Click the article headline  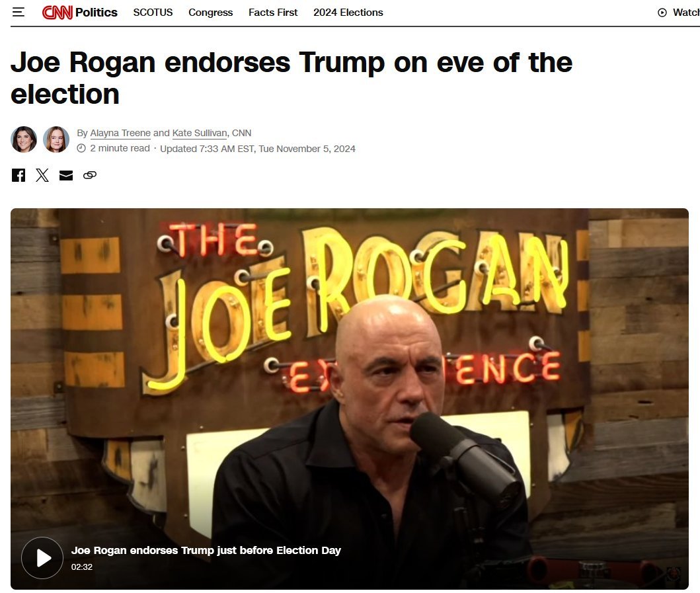coord(292,78)
